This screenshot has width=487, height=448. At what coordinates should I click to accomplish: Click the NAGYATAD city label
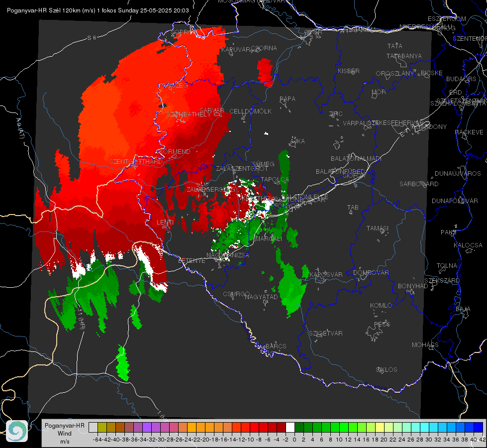(261, 297)
